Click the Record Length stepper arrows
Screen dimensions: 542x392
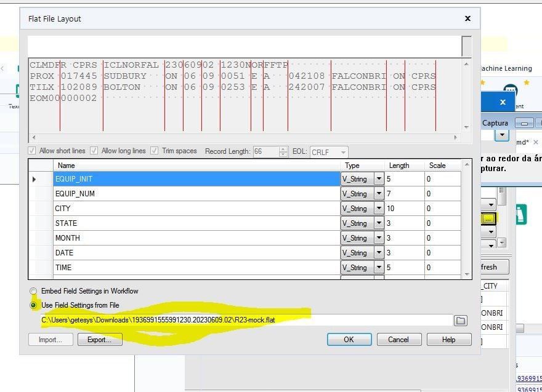coord(283,151)
